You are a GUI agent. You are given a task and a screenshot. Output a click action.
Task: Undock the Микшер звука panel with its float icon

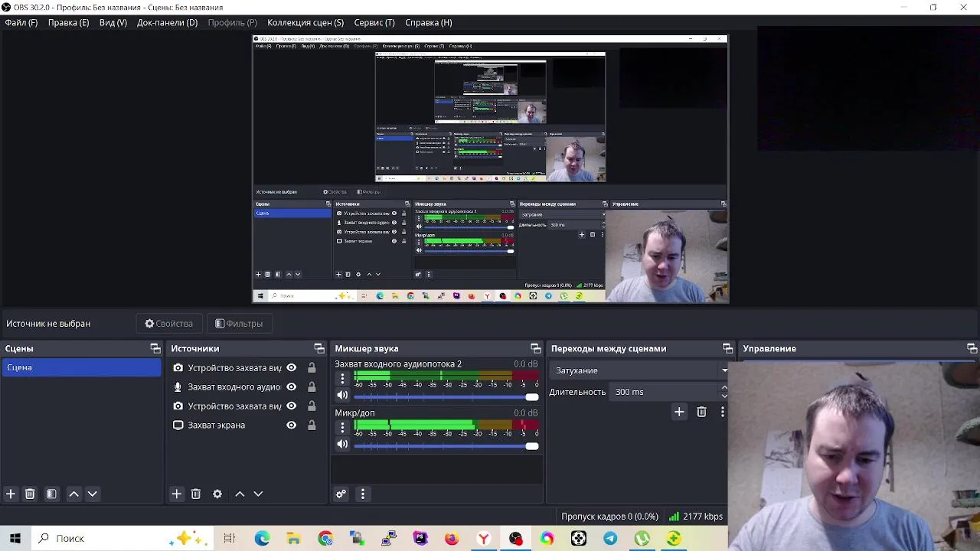tap(536, 348)
